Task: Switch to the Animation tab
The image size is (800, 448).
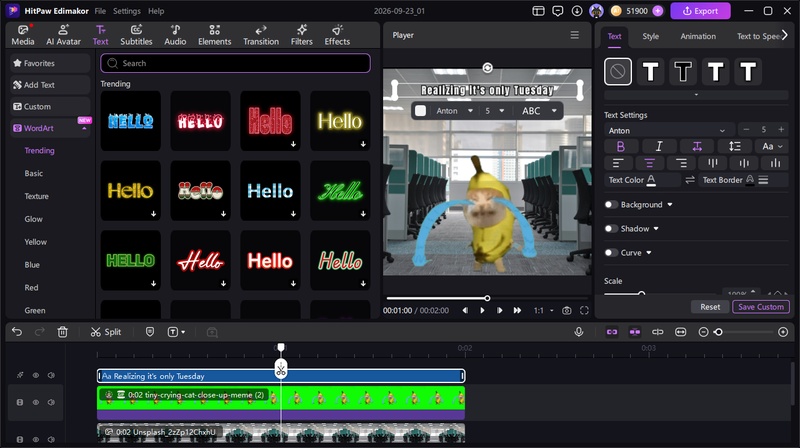Action: point(698,36)
